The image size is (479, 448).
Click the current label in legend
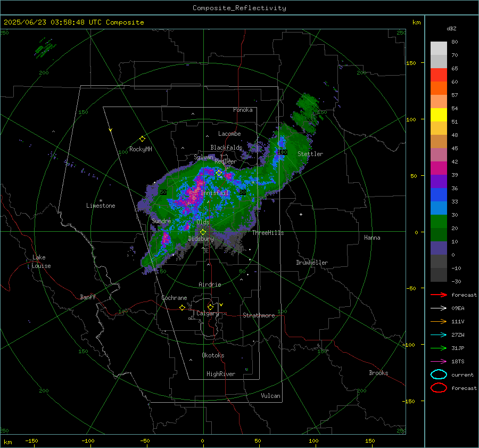click(x=463, y=374)
